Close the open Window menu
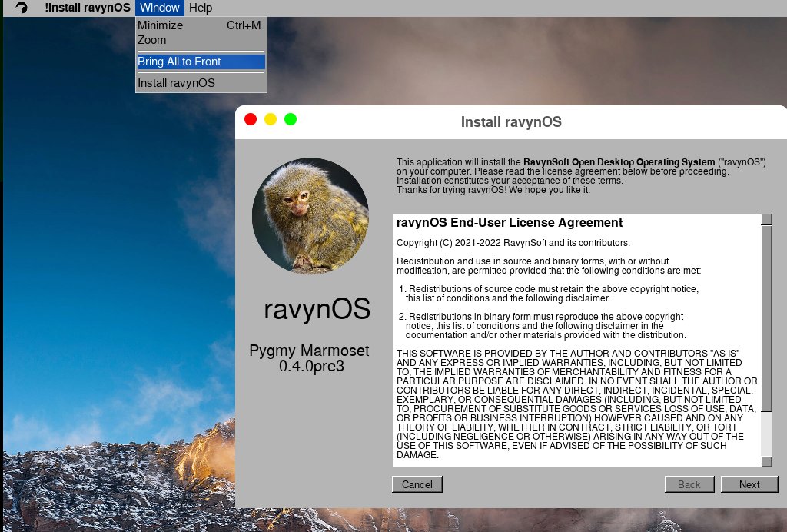The image size is (787, 532). 160,8
